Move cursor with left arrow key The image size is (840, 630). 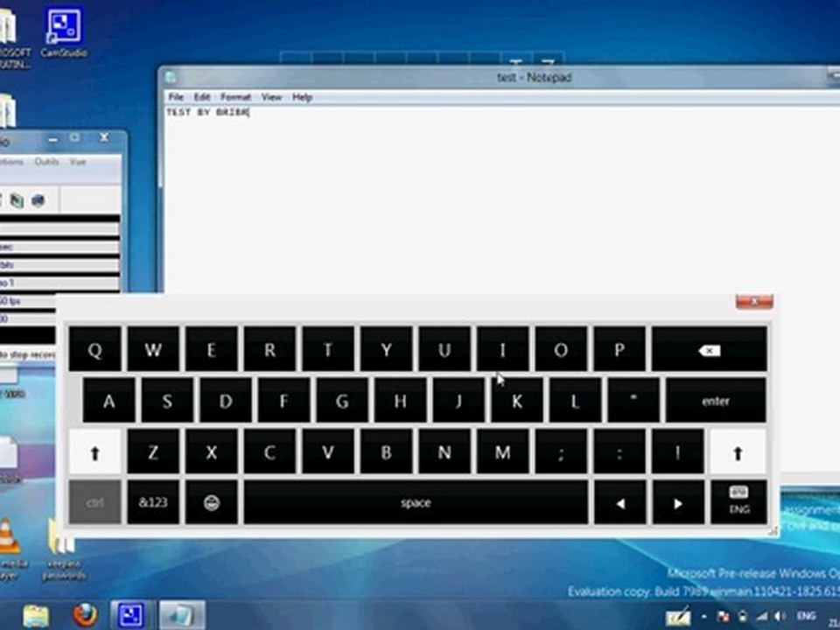[619, 502]
